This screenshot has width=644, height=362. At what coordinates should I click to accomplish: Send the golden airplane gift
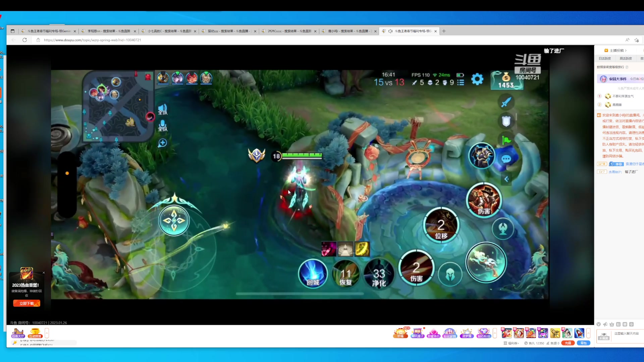[x=555, y=333]
